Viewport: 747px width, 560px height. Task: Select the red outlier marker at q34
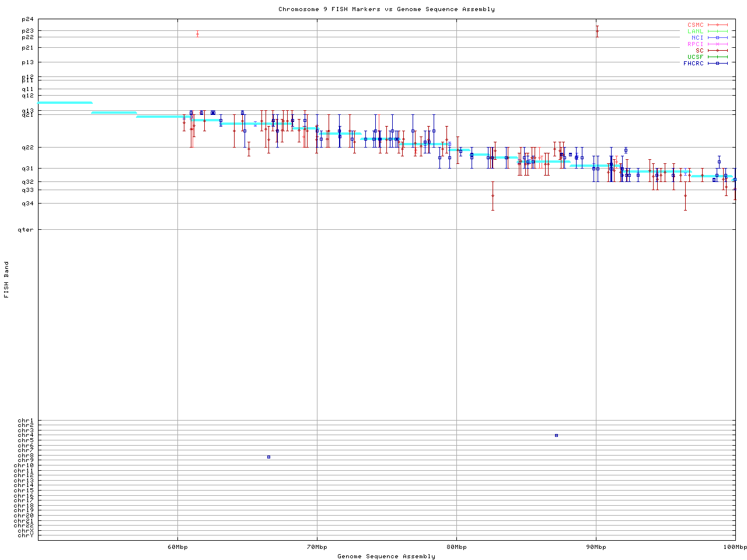point(493,195)
